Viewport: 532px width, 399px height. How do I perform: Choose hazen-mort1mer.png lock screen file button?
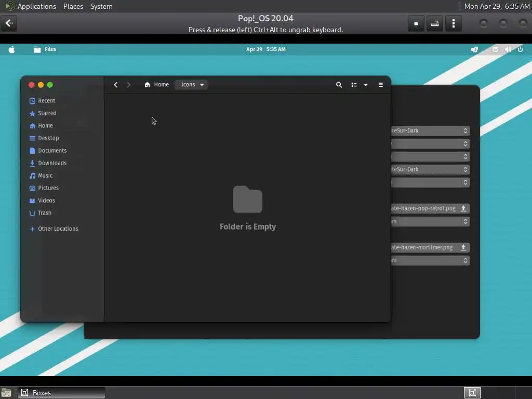tap(430, 247)
